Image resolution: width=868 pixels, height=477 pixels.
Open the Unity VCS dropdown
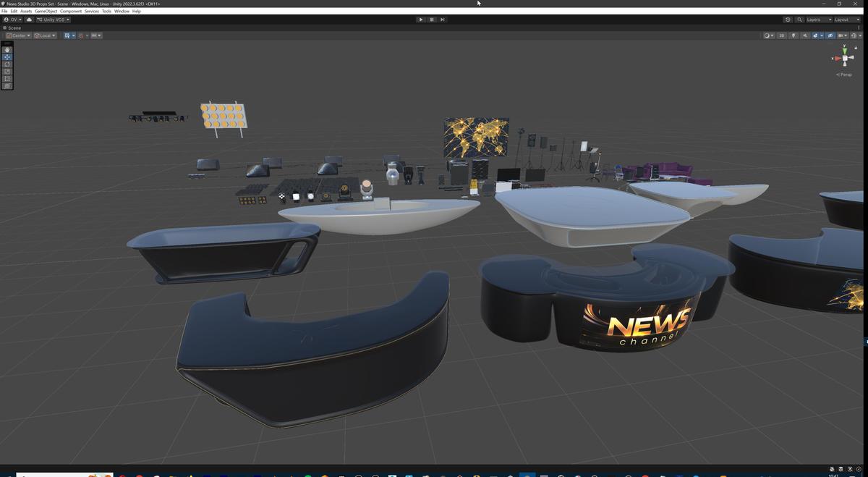pos(54,20)
